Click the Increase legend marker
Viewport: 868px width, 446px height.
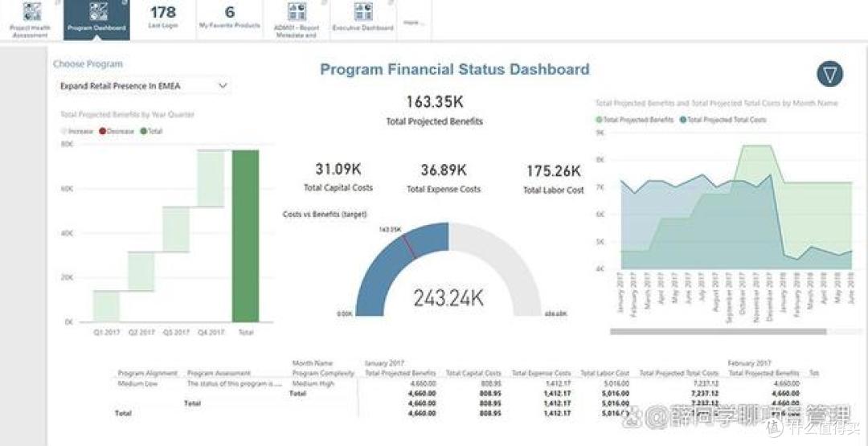(x=63, y=131)
